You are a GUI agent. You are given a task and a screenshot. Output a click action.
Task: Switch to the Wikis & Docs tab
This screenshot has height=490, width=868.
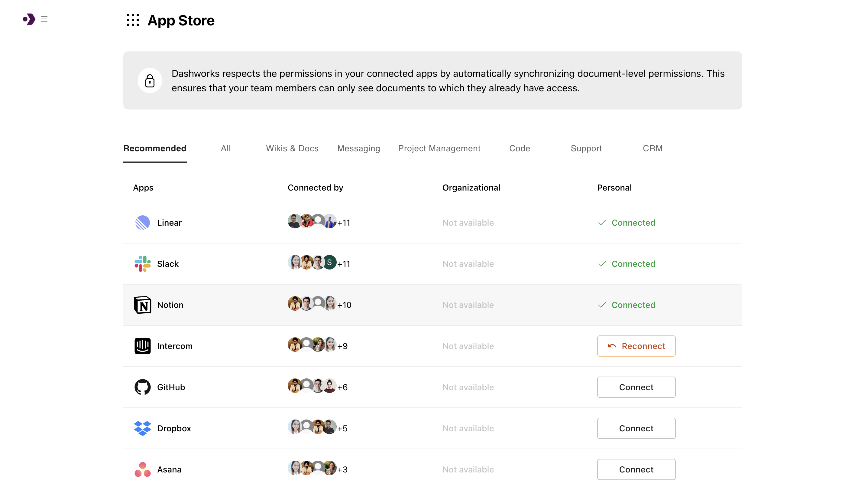coord(292,149)
